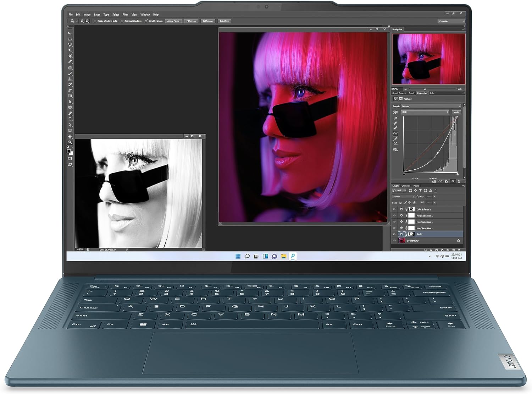Open the Preset dropdown in Curves properties

point(431,106)
